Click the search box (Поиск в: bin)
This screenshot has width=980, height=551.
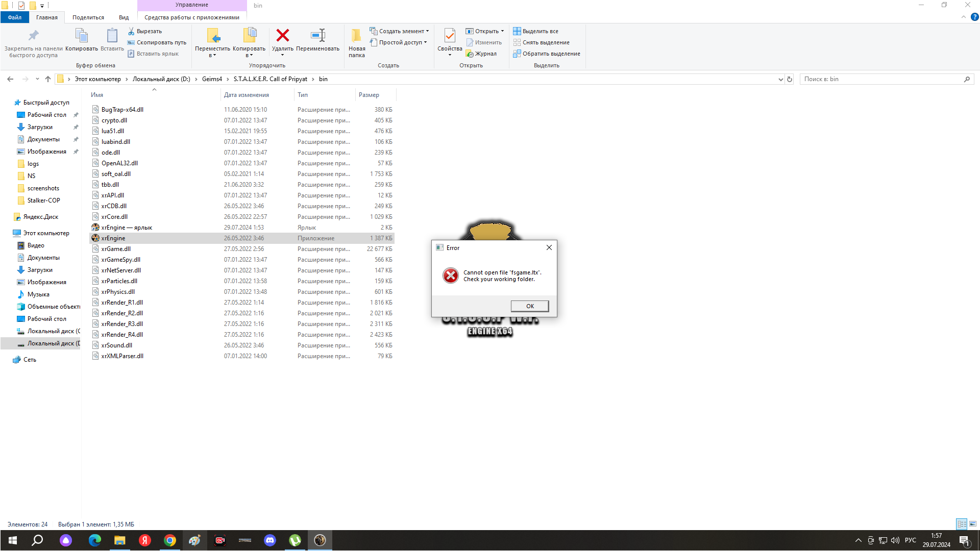(880, 79)
